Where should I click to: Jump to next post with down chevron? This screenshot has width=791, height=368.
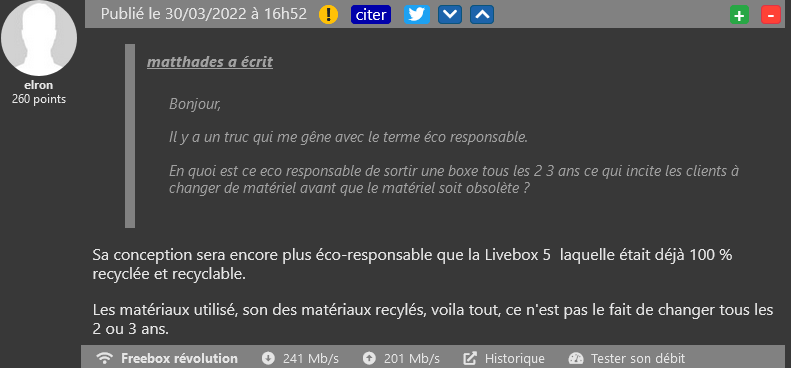point(449,15)
